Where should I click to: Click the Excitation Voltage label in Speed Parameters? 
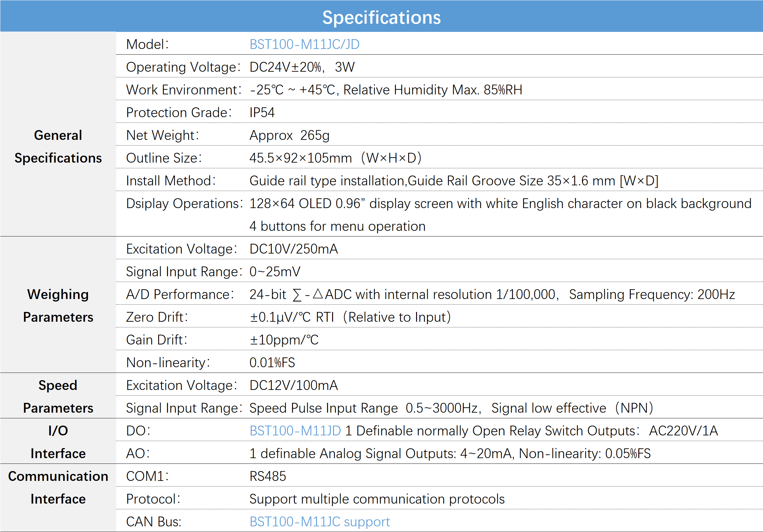pyautogui.click(x=182, y=386)
